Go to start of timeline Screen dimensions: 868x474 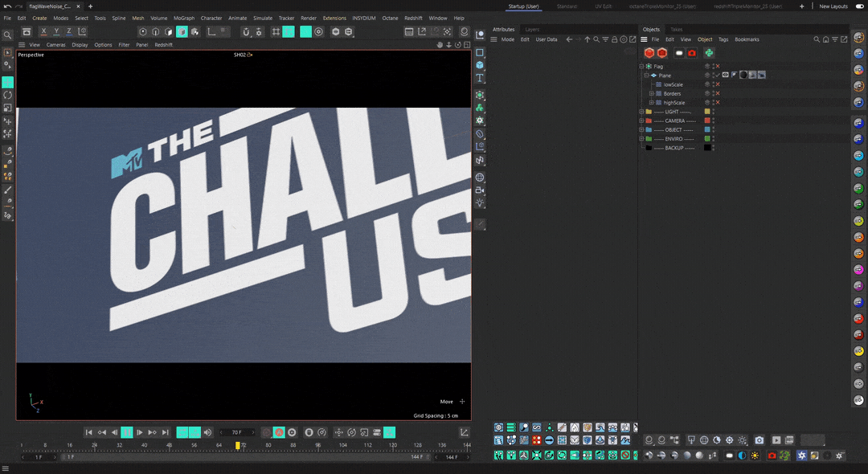(x=88, y=432)
